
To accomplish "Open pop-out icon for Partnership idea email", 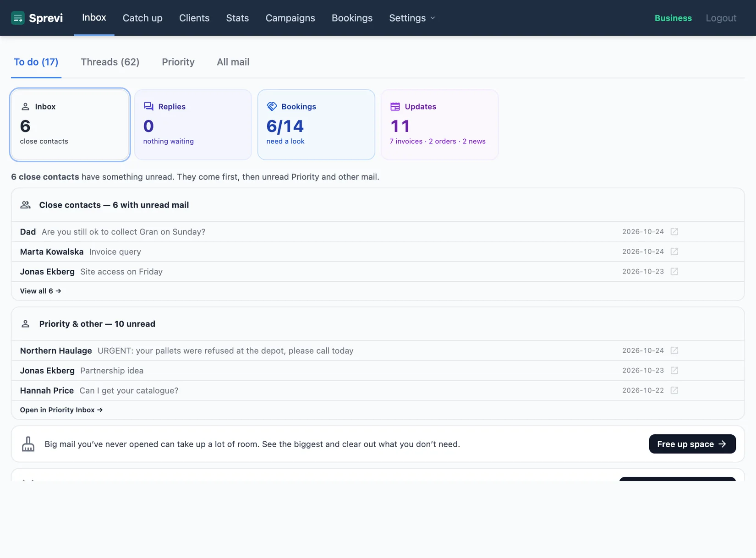I will tap(674, 371).
